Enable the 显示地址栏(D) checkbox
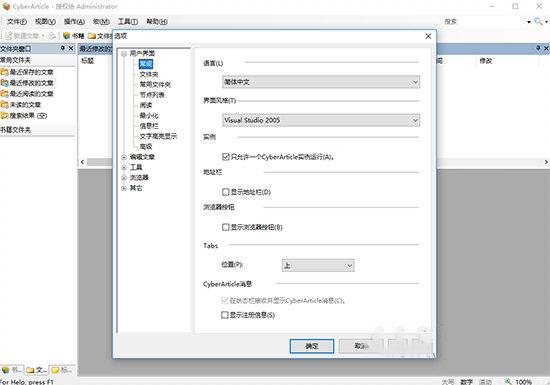 pyautogui.click(x=226, y=192)
